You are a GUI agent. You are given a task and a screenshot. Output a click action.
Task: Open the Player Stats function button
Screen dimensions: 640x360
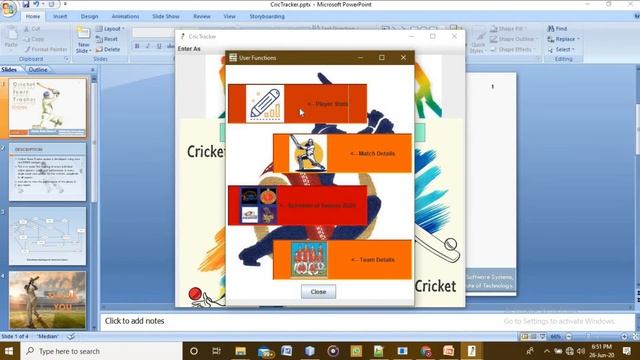pyautogui.click(x=297, y=104)
